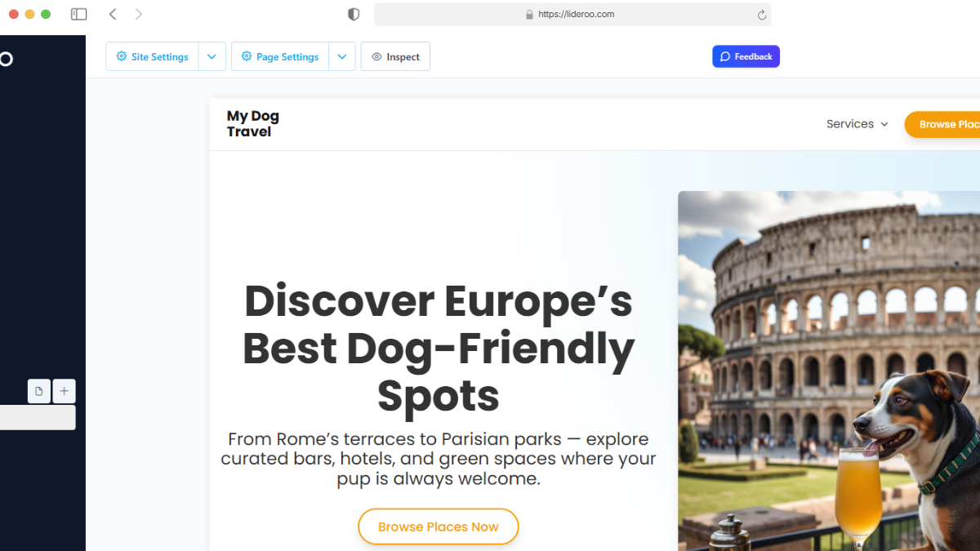Click the privacy shield icon

pos(354,14)
